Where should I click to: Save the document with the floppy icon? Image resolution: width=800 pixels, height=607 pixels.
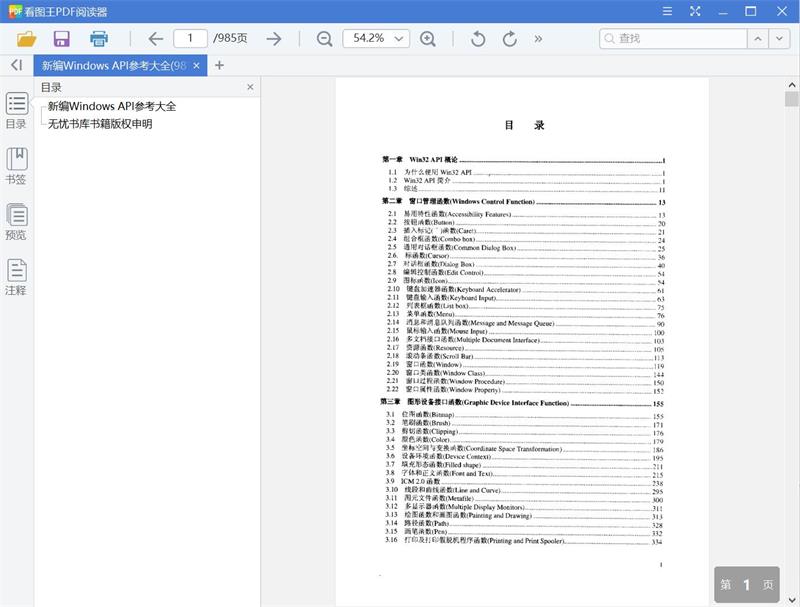(x=62, y=39)
